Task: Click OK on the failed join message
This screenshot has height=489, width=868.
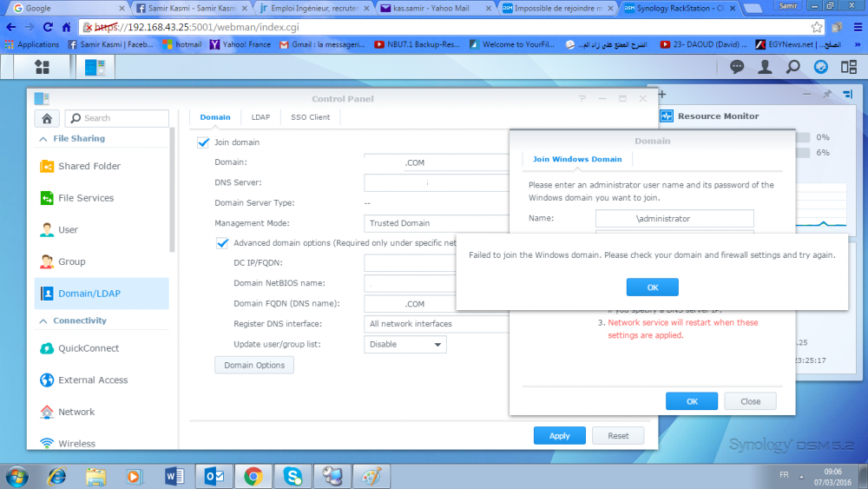Action: [x=652, y=287]
